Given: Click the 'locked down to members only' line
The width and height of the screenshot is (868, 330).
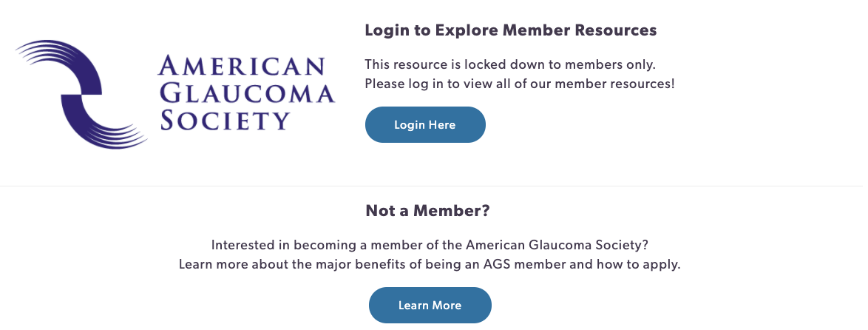Looking at the screenshot, I should pyautogui.click(x=510, y=64).
